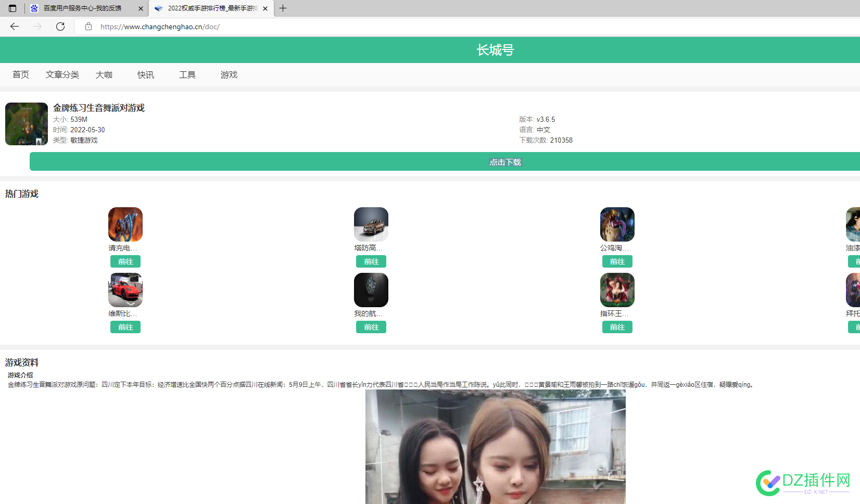Open the 公鸡淘 game icon
860x504 pixels.
click(617, 224)
